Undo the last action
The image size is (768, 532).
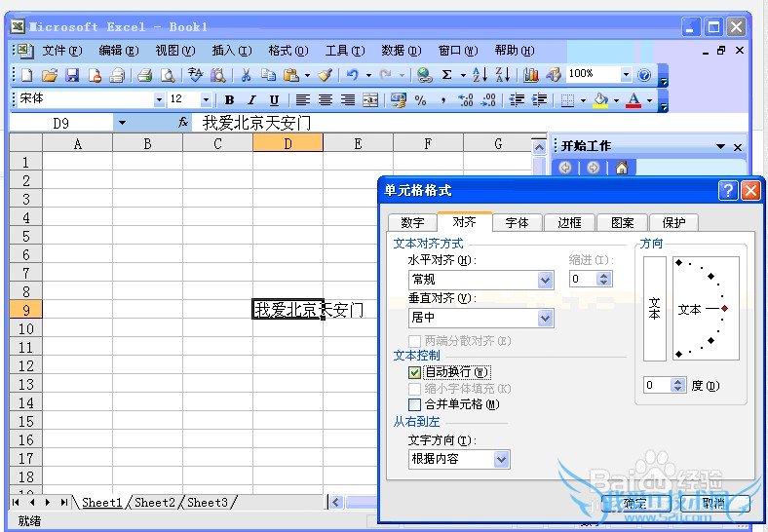pyautogui.click(x=352, y=75)
